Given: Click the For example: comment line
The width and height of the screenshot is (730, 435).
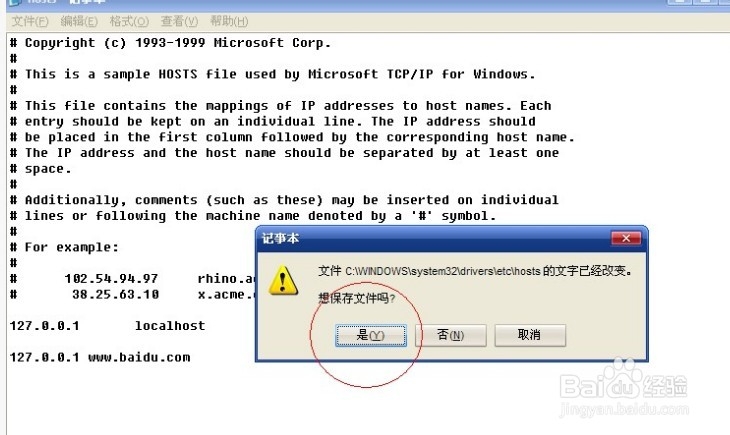Looking at the screenshot, I should [64, 247].
